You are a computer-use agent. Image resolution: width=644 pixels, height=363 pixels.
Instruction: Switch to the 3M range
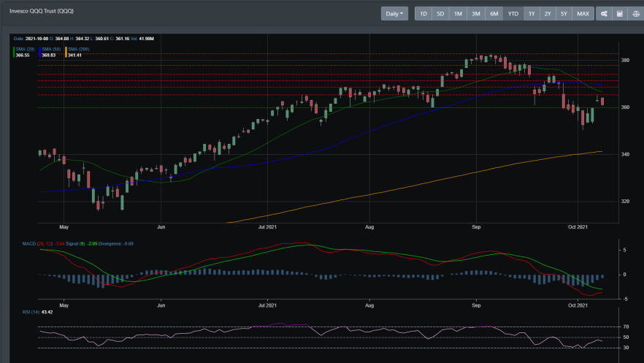476,14
